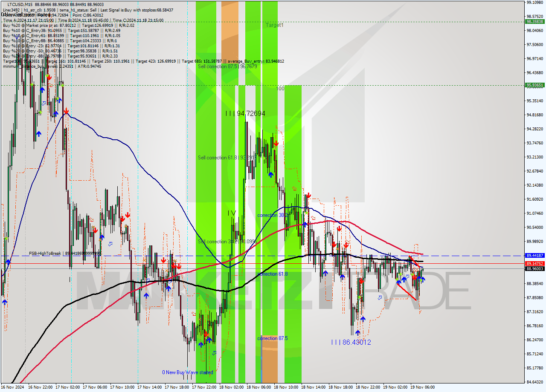
Task: Click the 'ATR:0.94745' info text
Action: tap(90, 66)
